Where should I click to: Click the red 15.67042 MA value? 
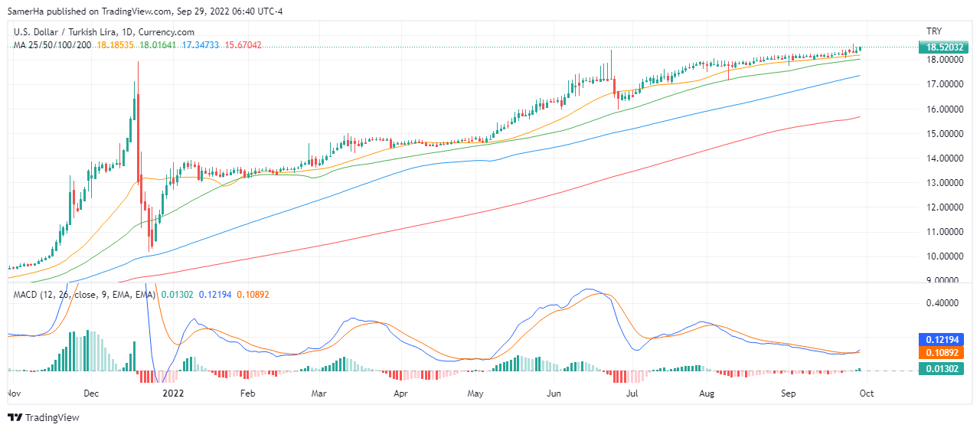[x=243, y=45]
